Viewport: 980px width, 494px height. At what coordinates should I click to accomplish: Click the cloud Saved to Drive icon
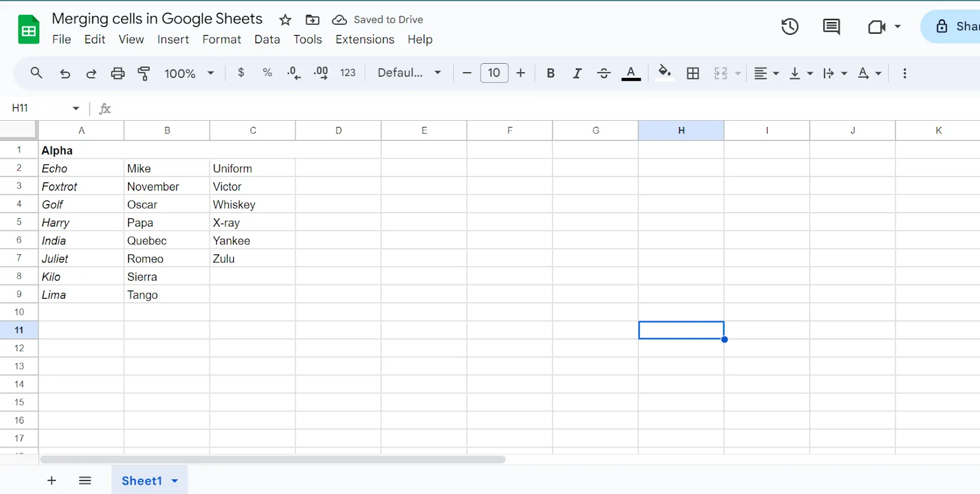tap(339, 20)
